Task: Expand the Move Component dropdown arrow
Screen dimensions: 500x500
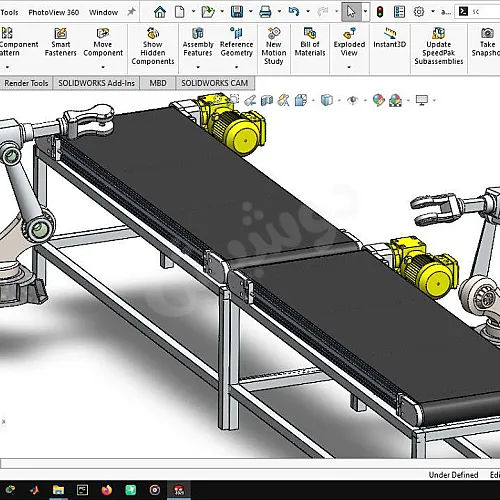Action: [103, 67]
